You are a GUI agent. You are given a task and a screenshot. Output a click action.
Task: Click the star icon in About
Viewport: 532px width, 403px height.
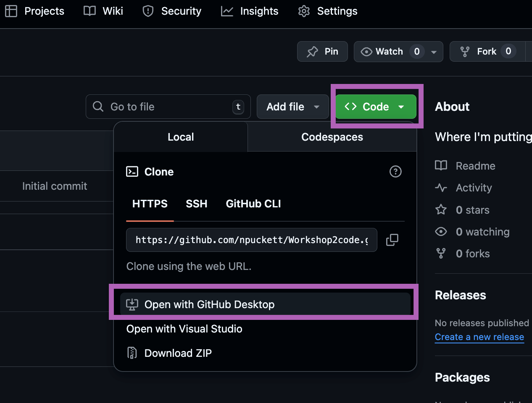coord(441,209)
